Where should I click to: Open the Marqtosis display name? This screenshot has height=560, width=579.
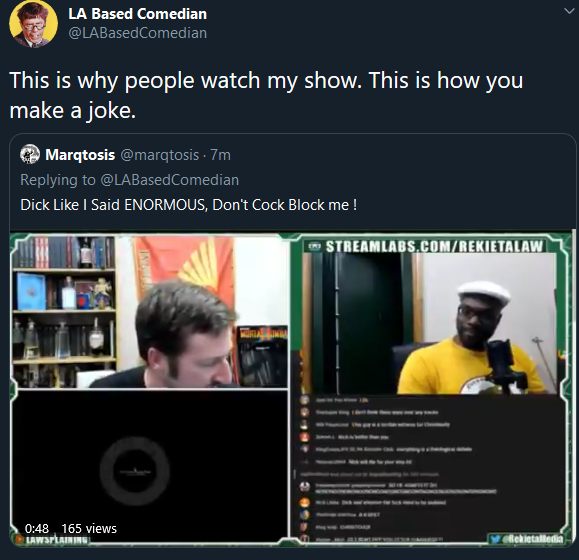(80, 155)
